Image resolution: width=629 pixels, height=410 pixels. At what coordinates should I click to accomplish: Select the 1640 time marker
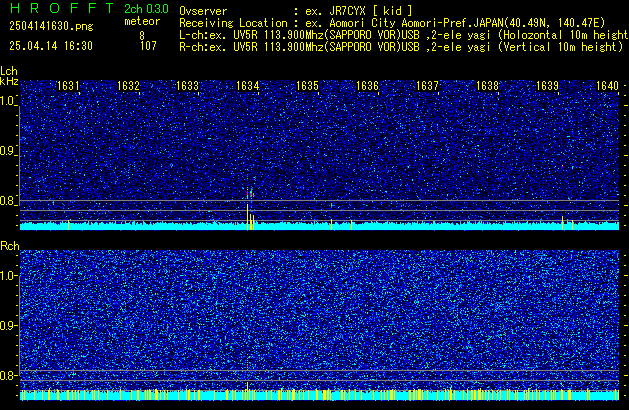tap(607, 86)
